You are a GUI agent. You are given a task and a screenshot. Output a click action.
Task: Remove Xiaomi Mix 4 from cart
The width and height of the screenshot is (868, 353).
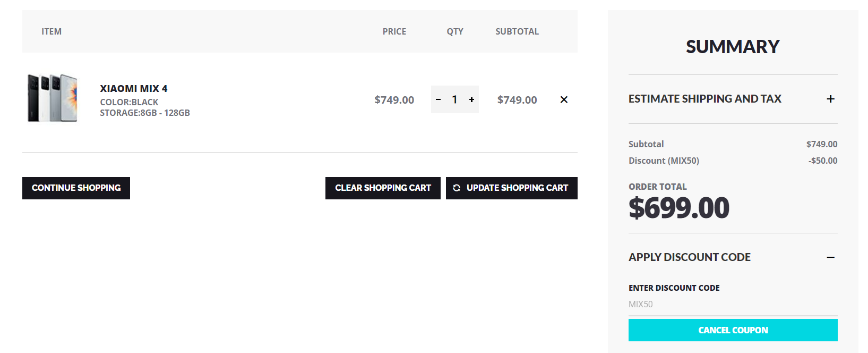(x=564, y=99)
